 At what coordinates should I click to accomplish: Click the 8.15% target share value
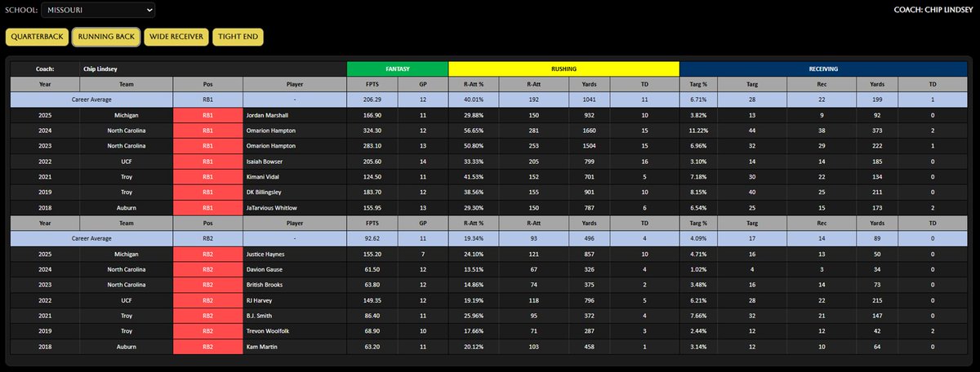click(698, 193)
